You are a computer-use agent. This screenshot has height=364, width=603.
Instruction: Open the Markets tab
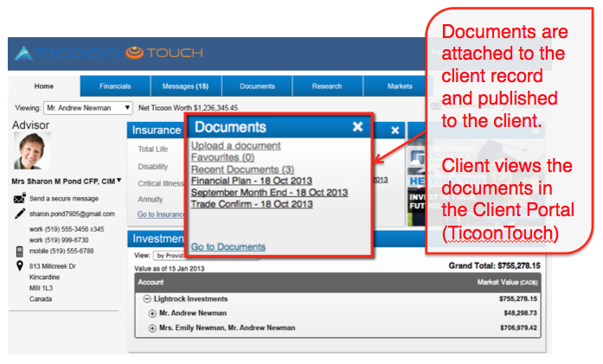pos(400,86)
